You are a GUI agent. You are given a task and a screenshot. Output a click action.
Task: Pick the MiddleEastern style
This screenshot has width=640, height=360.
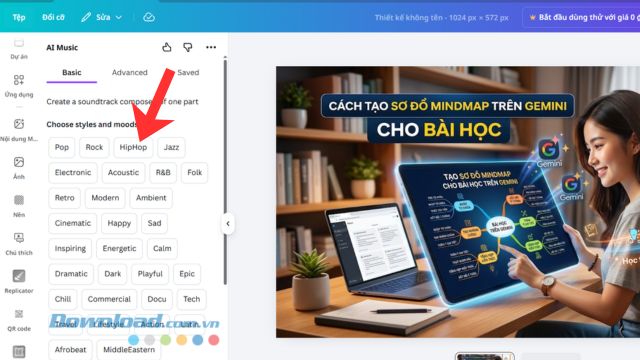click(x=129, y=350)
